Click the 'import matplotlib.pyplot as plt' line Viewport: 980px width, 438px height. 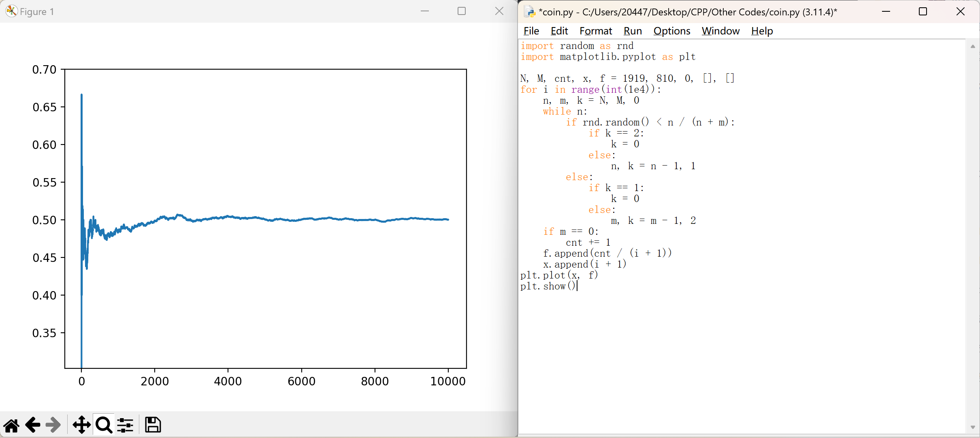click(608, 57)
